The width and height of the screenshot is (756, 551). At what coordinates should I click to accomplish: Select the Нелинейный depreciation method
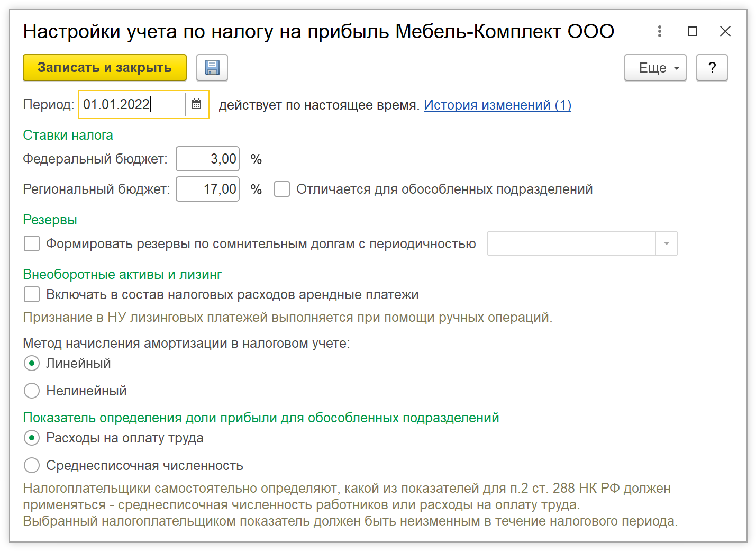pos(32,391)
